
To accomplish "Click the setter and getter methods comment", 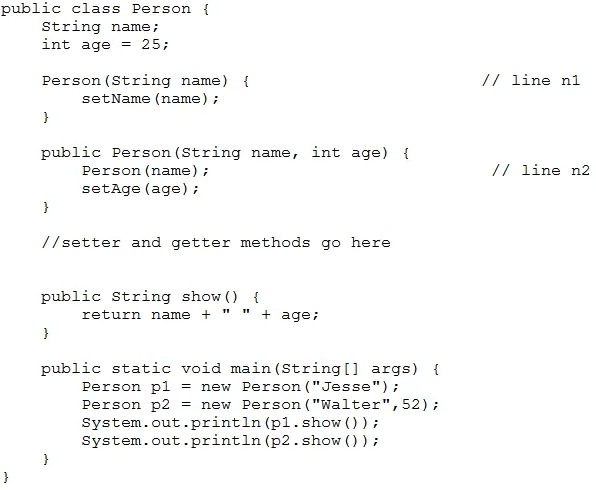I will [x=216, y=243].
